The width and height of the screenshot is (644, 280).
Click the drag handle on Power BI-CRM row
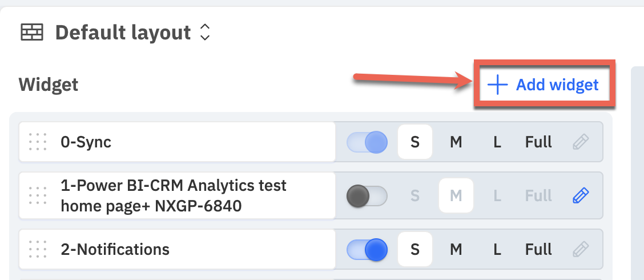tap(38, 195)
